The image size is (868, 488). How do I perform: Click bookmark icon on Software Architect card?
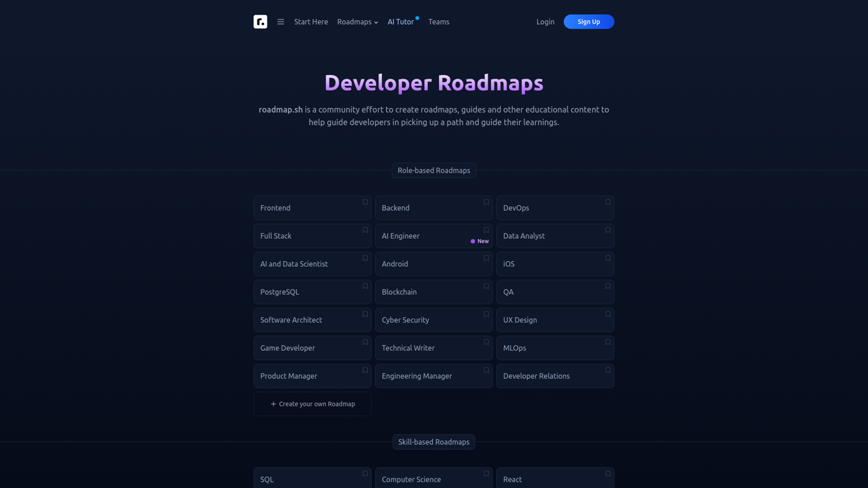coord(365,314)
